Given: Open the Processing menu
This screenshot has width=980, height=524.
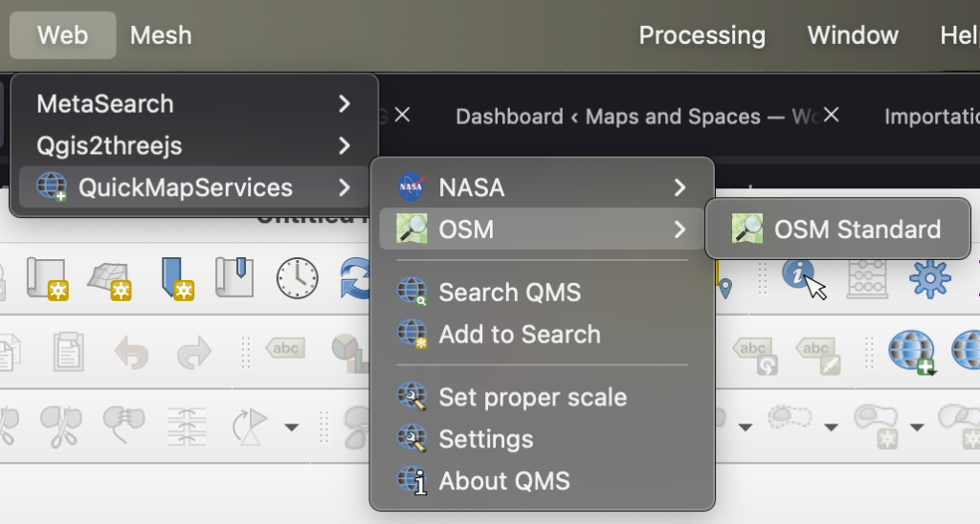Looking at the screenshot, I should click(x=702, y=35).
